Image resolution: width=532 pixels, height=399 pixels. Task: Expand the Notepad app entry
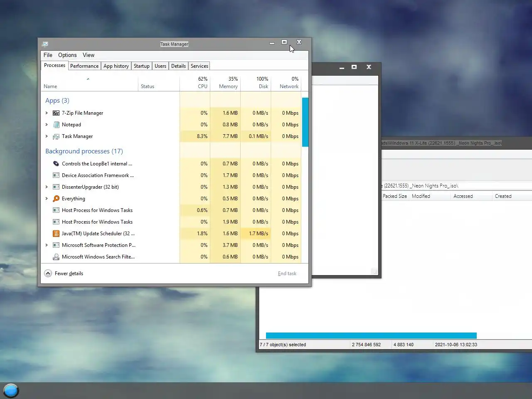[x=47, y=125]
